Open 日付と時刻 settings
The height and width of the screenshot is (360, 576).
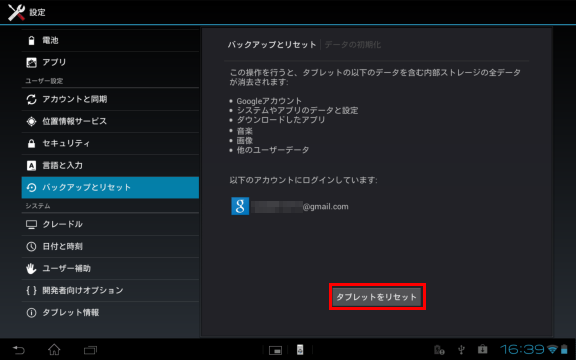pos(110,246)
